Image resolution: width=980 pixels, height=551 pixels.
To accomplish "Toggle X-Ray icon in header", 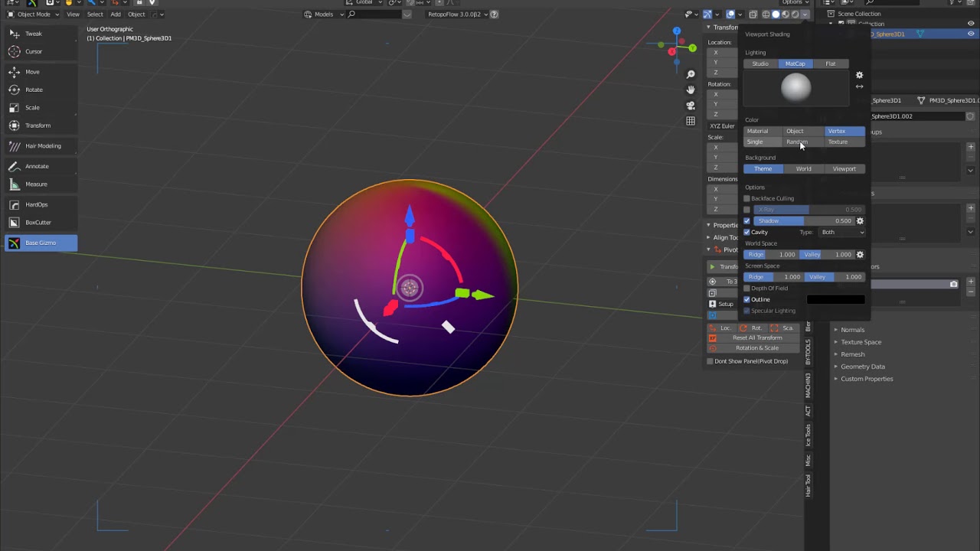I will [x=753, y=14].
